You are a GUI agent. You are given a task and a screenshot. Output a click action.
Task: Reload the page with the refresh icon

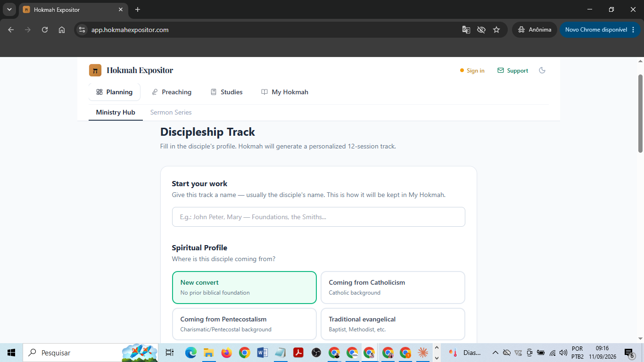pyautogui.click(x=45, y=30)
